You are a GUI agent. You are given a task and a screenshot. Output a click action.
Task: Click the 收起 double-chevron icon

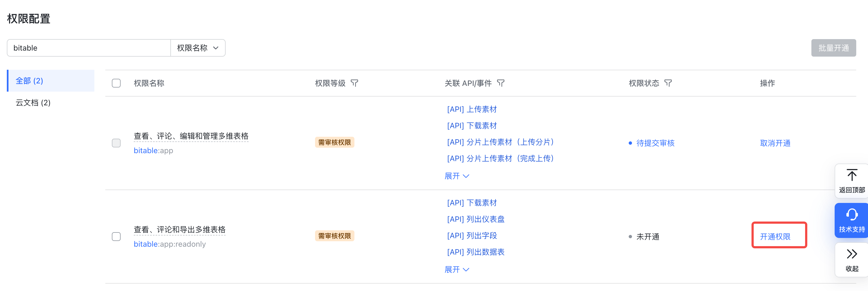(852, 254)
